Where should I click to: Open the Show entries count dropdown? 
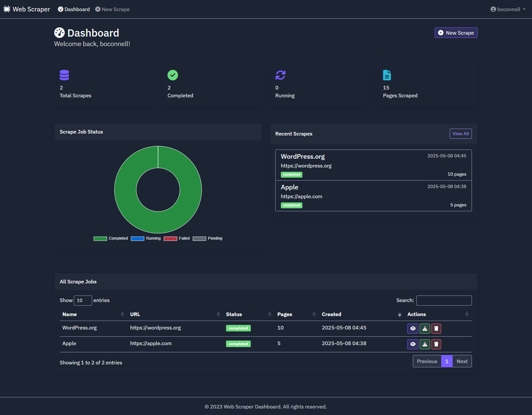83,300
